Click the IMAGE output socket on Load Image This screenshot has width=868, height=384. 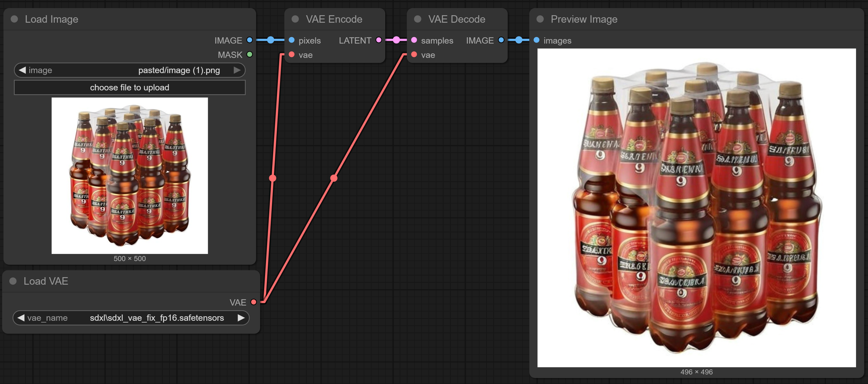[249, 40]
